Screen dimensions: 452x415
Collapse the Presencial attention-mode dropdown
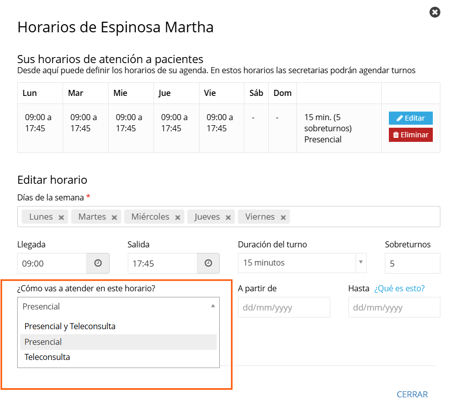(118, 306)
